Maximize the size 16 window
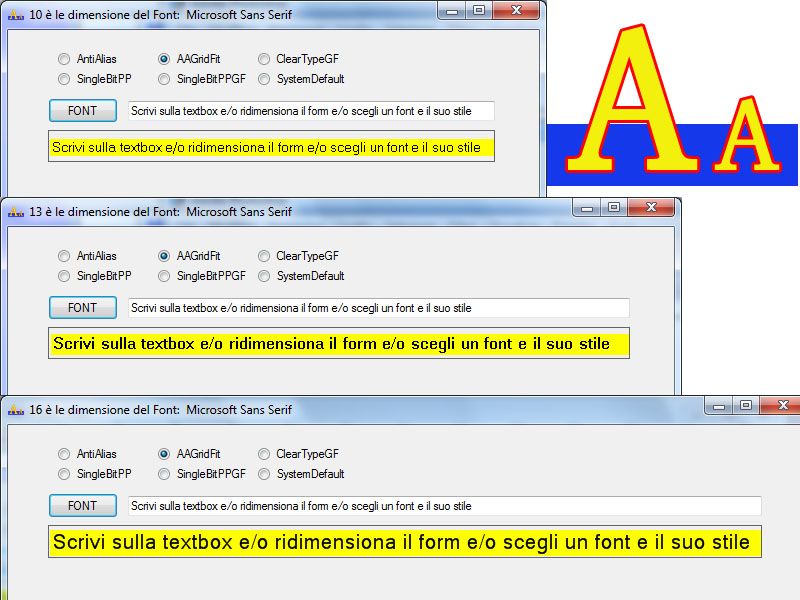Screen dimensions: 800x600 point(746,406)
